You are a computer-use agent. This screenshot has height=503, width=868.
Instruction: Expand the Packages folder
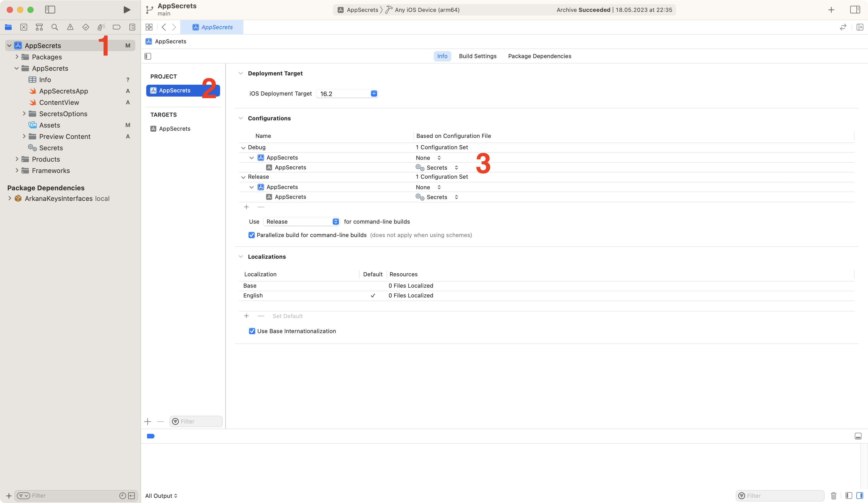click(17, 57)
